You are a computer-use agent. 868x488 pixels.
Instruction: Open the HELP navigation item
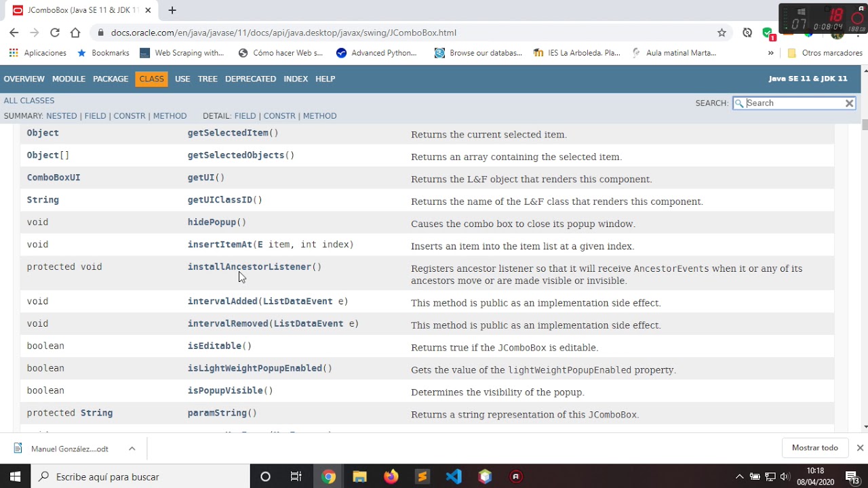pyautogui.click(x=325, y=79)
